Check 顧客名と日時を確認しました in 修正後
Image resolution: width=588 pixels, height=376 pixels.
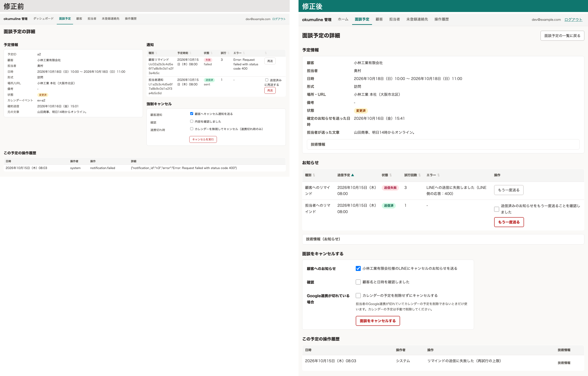pos(358,282)
